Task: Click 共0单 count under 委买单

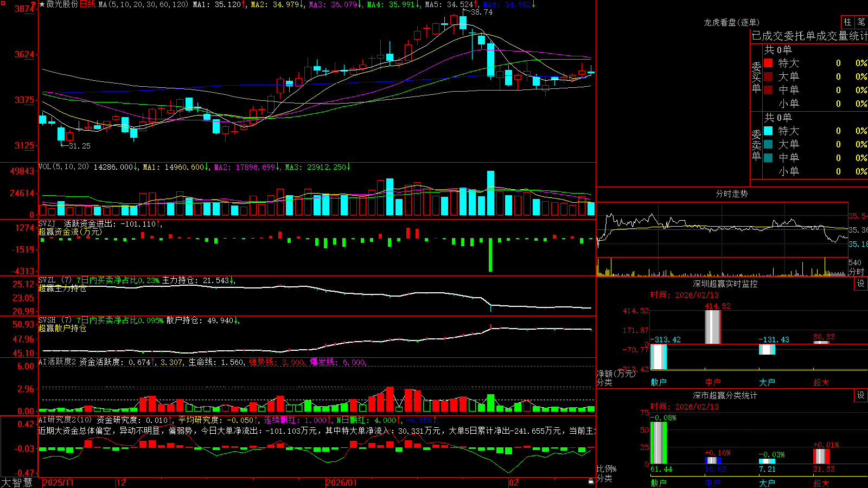Action: click(778, 50)
